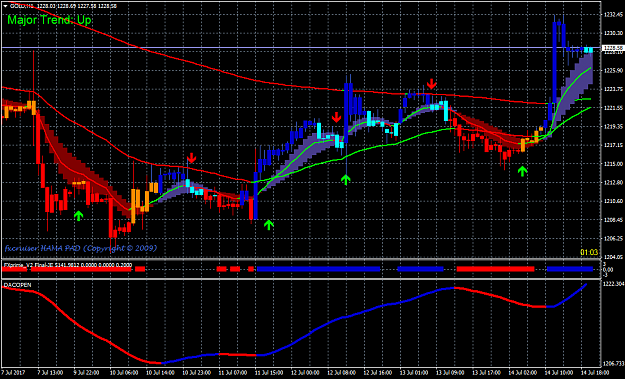625x379 pixels.
Task: Click the green up arrow near 9 Jul 22:00
Action: pos(79,216)
